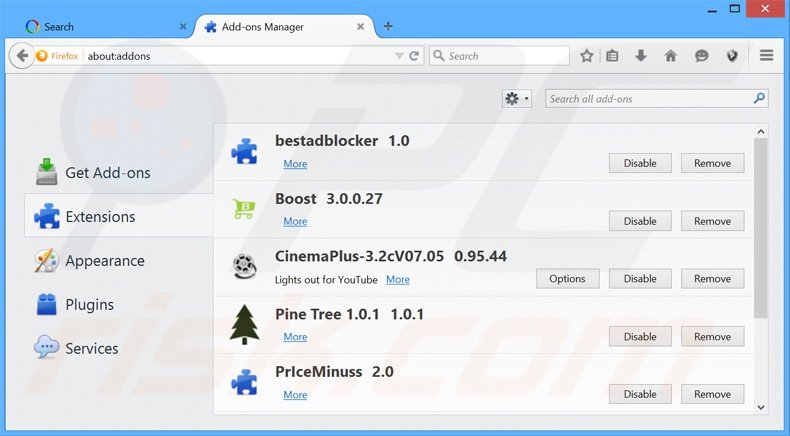Select Extensions category
Image resolution: width=790 pixels, height=436 pixels.
(119, 217)
